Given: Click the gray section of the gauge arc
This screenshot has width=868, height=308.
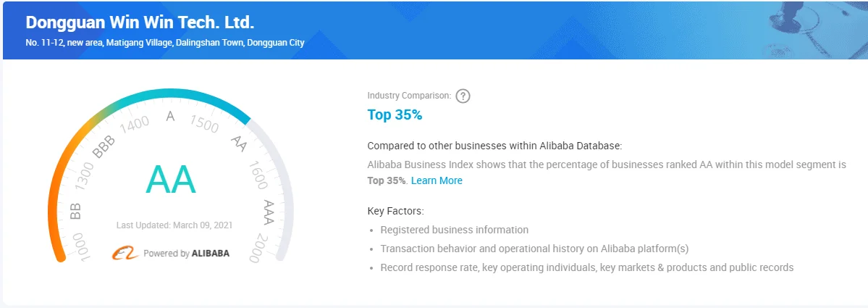Looking at the screenshot, I should (287, 196).
